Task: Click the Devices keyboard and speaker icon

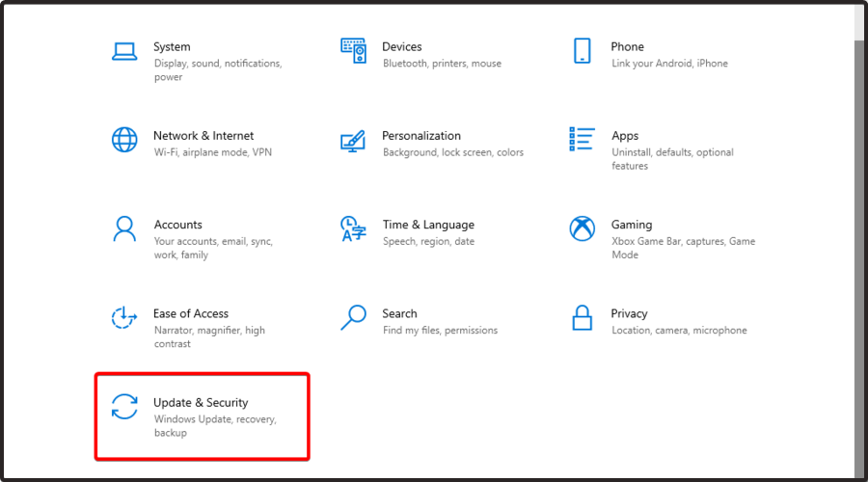Action: coord(353,50)
